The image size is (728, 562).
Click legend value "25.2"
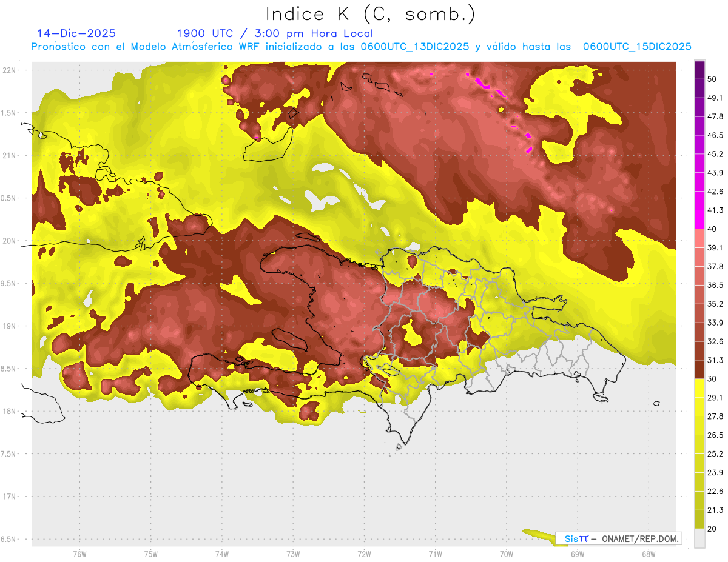click(x=715, y=453)
